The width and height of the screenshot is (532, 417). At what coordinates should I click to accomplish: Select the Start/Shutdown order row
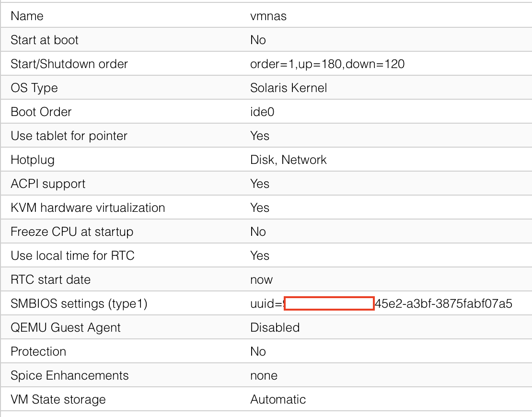click(x=69, y=64)
